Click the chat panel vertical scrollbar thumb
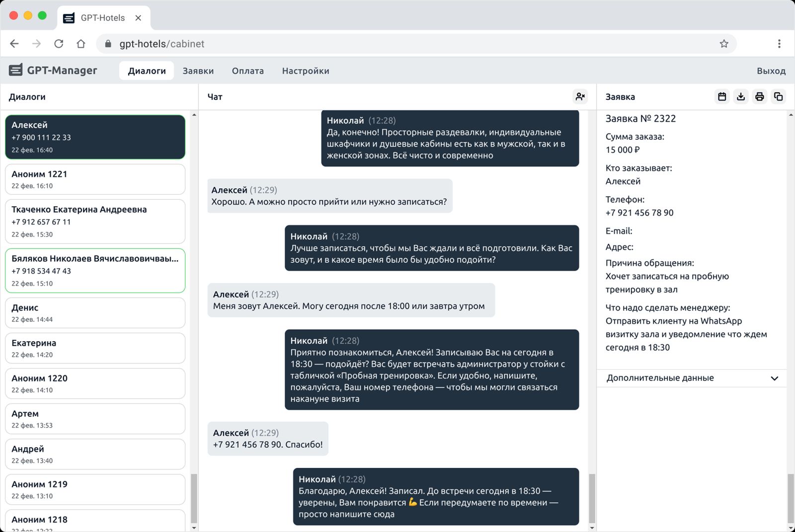795x532 pixels. [x=592, y=498]
